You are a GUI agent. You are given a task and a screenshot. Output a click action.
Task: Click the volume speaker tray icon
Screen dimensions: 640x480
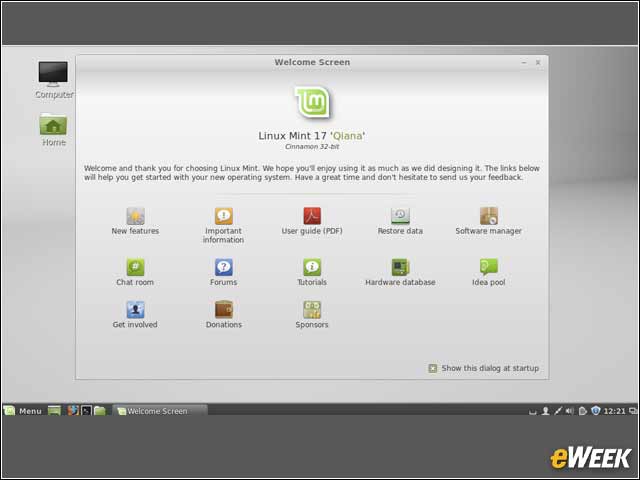[570, 411]
